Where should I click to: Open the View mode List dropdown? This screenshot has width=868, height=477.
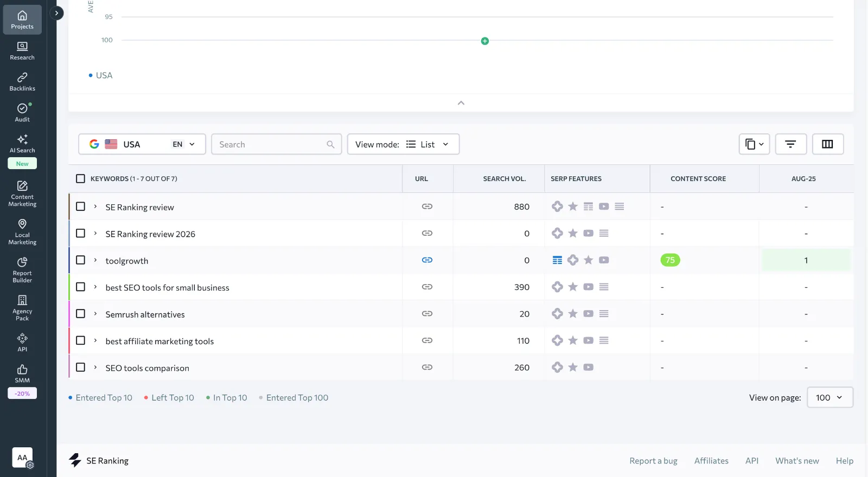click(x=403, y=144)
